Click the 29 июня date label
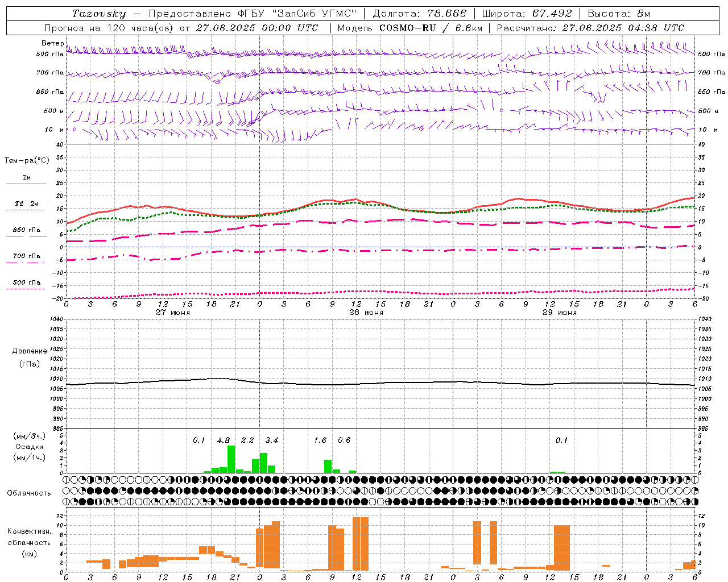The height and width of the screenshot is (582, 728). (x=560, y=313)
